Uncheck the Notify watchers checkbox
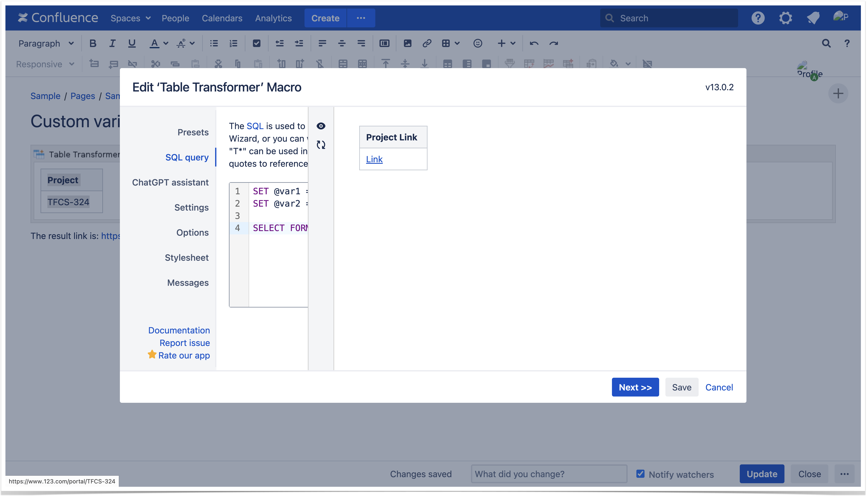Screen dimensions: 868x497 point(640,474)
